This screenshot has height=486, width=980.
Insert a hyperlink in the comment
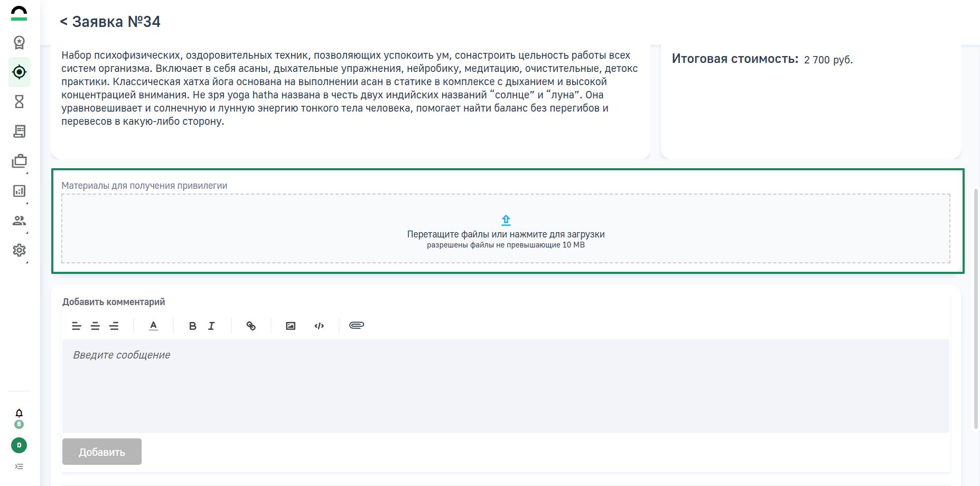pyautogui.click(x=251, y=326)
